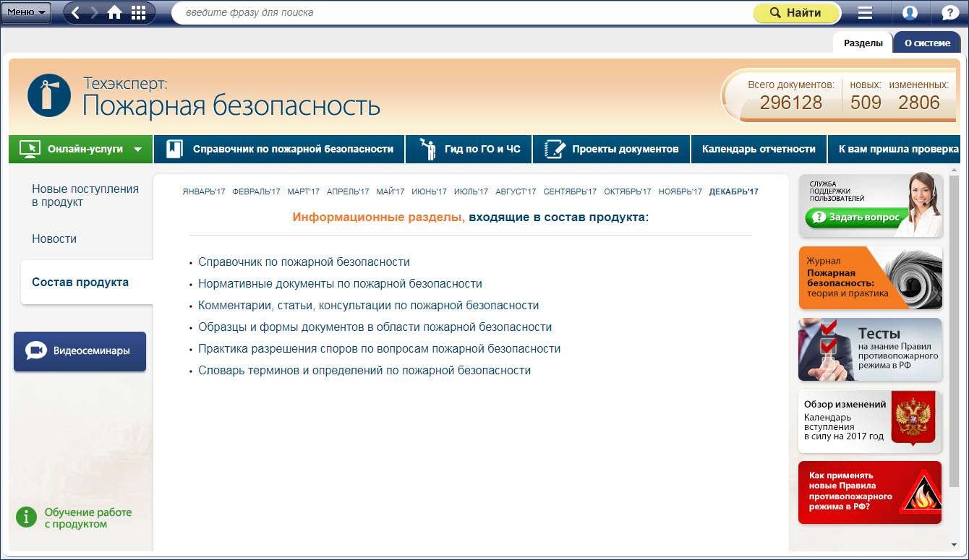The height and width of the screenshot is (560, 969).
Task: Open Справочник по пожарной безопасности menu item
Action: point(279,149)
